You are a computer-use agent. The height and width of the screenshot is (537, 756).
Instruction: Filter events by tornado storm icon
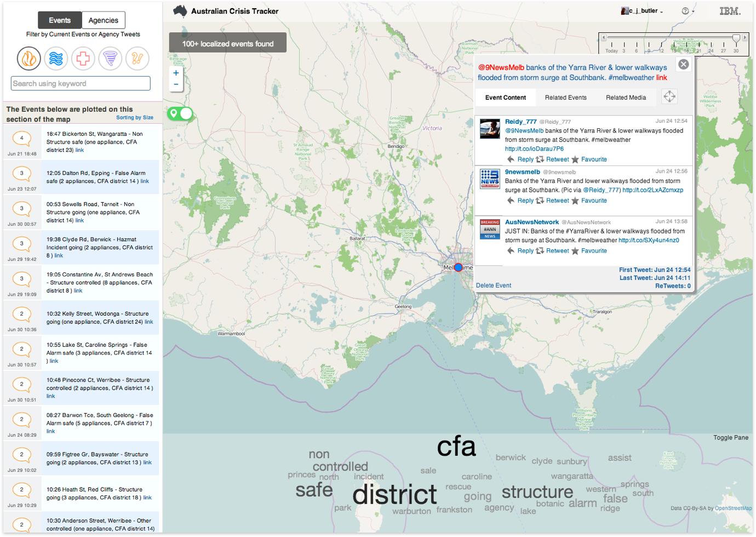110,58
